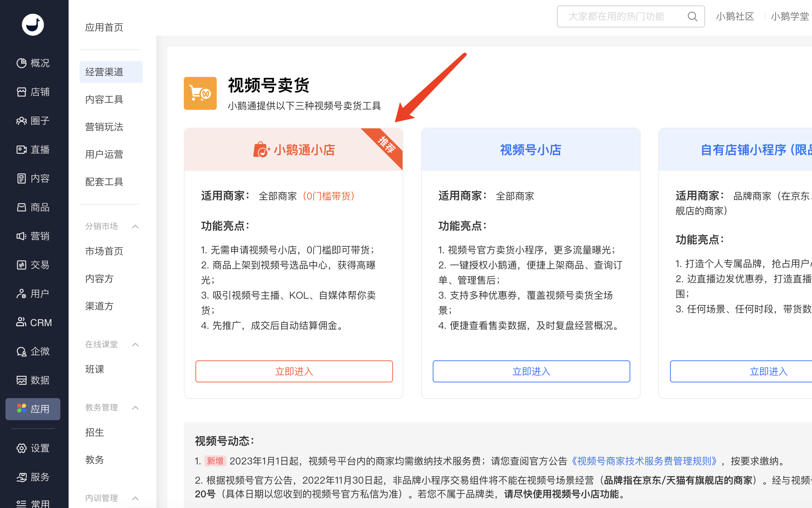Collapse the 分销市场 group
The height and width of the screenshot is (508, 812).
[x=135, y=227]
